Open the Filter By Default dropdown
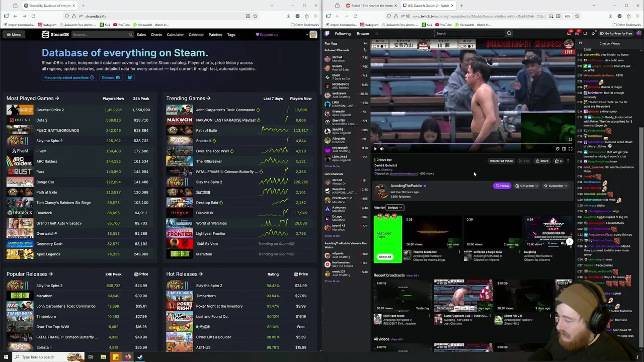This screenshot has height=362, width=644. (x=394, y=208)
